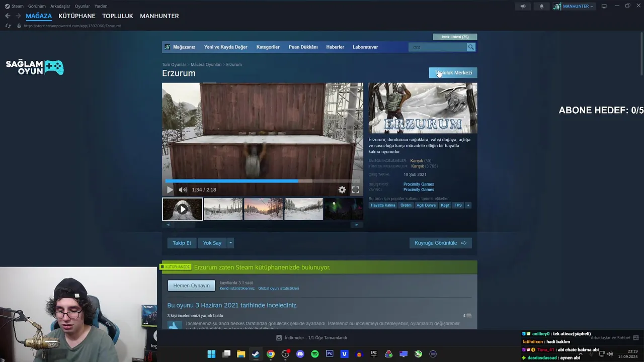Switch to the KÜTÜPHANE tab
644x362 pixels.
pyautogui.click(x=77, y=16)
